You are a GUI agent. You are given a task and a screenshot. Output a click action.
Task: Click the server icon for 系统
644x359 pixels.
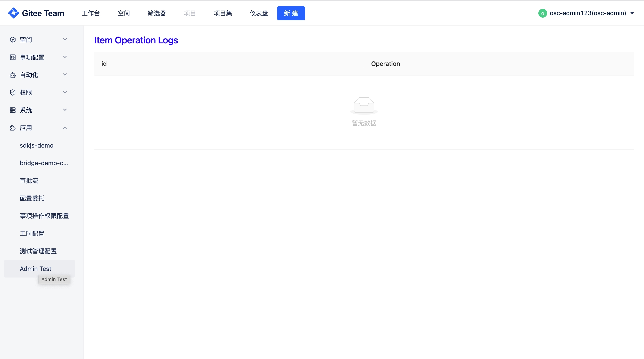pos(13,110)
